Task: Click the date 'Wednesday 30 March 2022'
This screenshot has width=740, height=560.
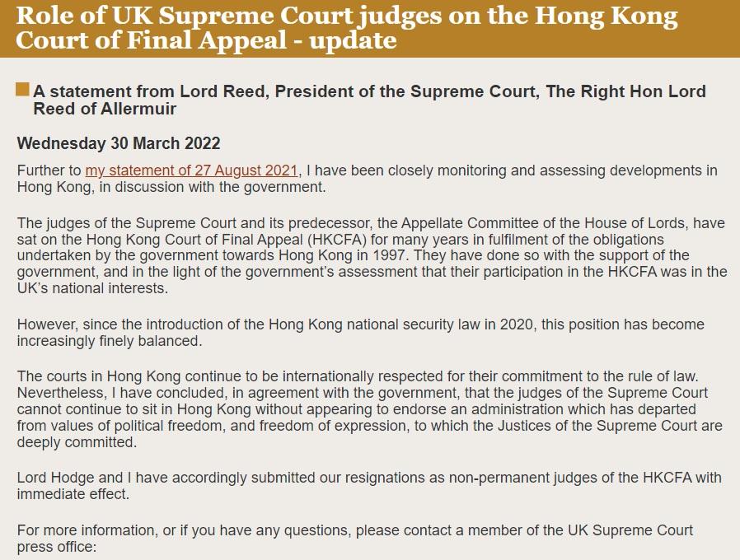Action: tap(119, 143)
